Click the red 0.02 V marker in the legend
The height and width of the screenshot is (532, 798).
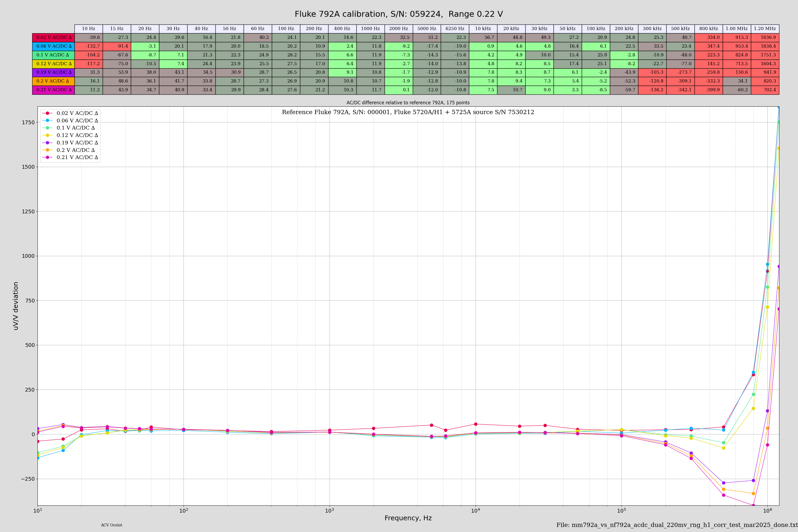pos(48,113)
